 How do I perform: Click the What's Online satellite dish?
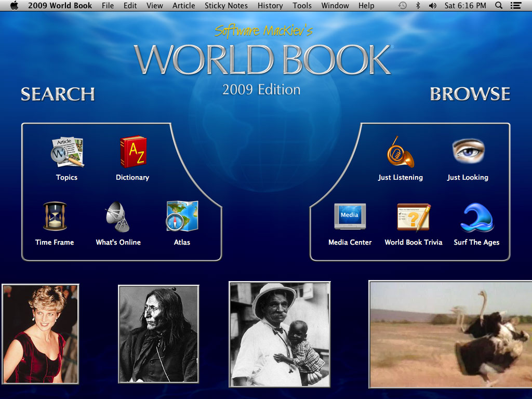(118, 217)
